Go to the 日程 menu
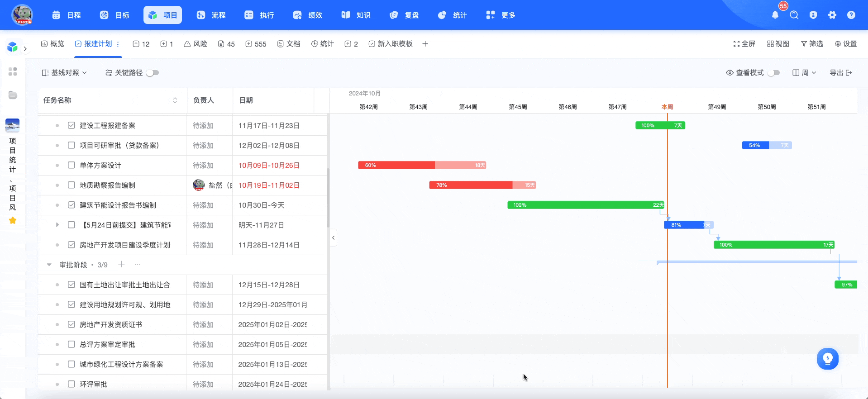Viewport: 868px width, 399px height. [67, 15]
